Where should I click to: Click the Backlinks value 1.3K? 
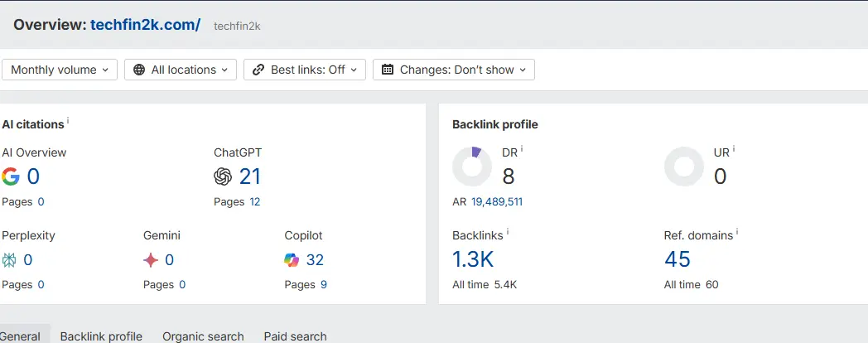tap(473, 259)
